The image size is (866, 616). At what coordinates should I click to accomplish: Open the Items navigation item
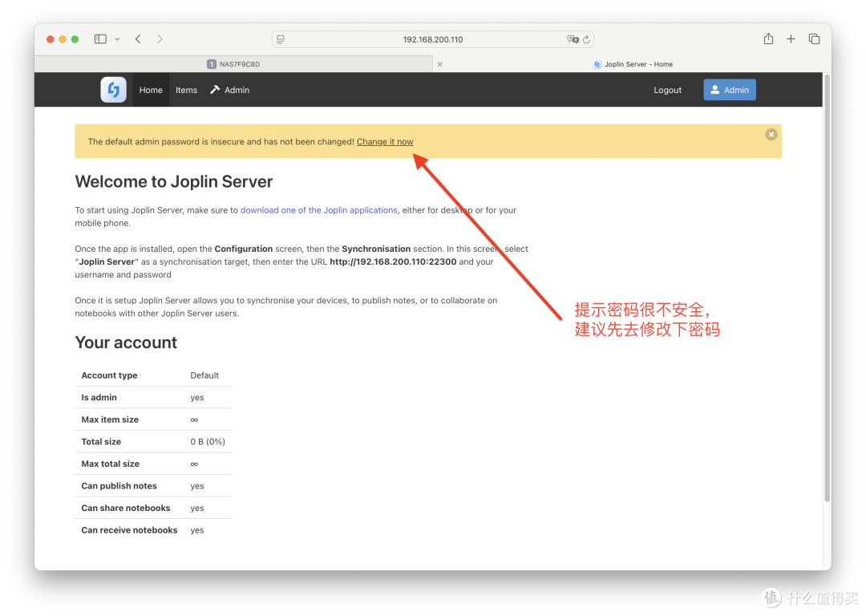(186, 90)
